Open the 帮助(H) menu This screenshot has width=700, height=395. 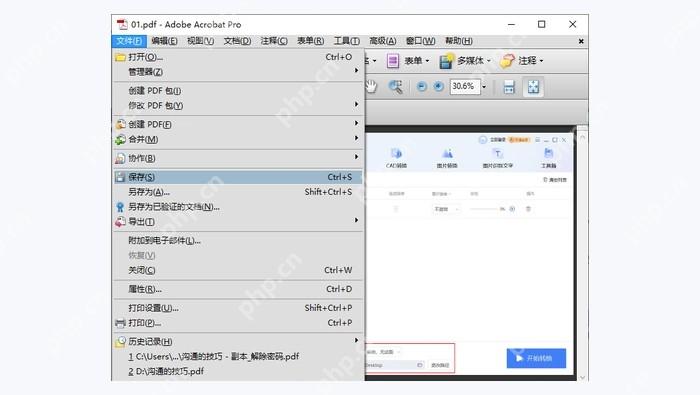tap(458, 41)
